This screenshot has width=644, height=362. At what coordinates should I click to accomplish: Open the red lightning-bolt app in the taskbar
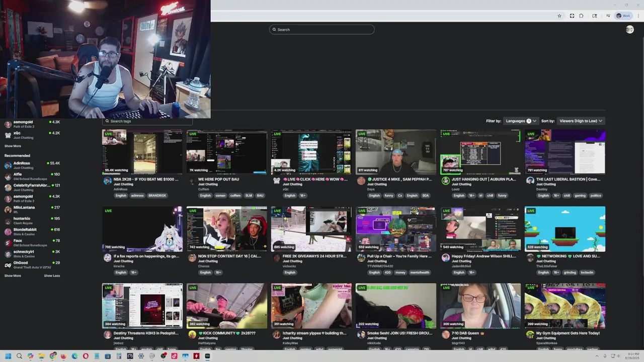click(196, 356)
